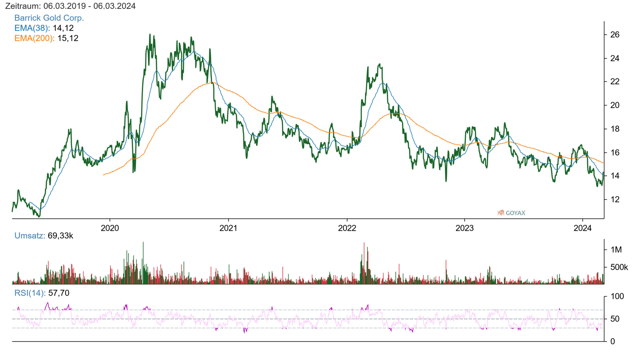Click the 2024 x-axis label
This screenshot has width=644, height=359.
click(582, 228)
